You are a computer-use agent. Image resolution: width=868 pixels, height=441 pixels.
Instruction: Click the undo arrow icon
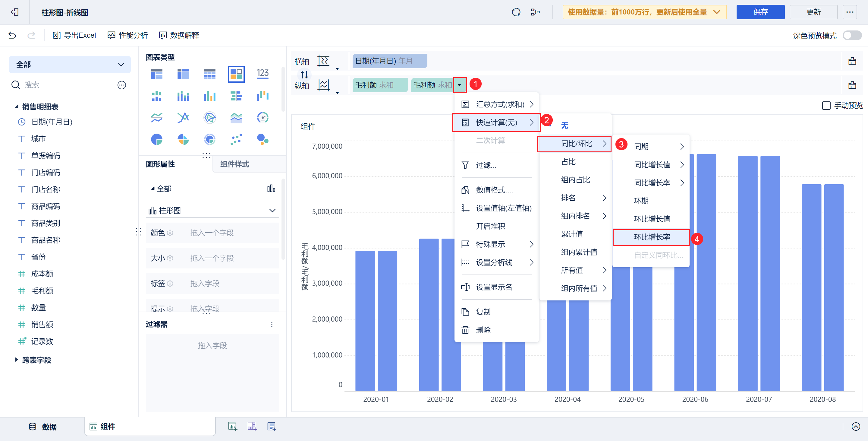12,35
